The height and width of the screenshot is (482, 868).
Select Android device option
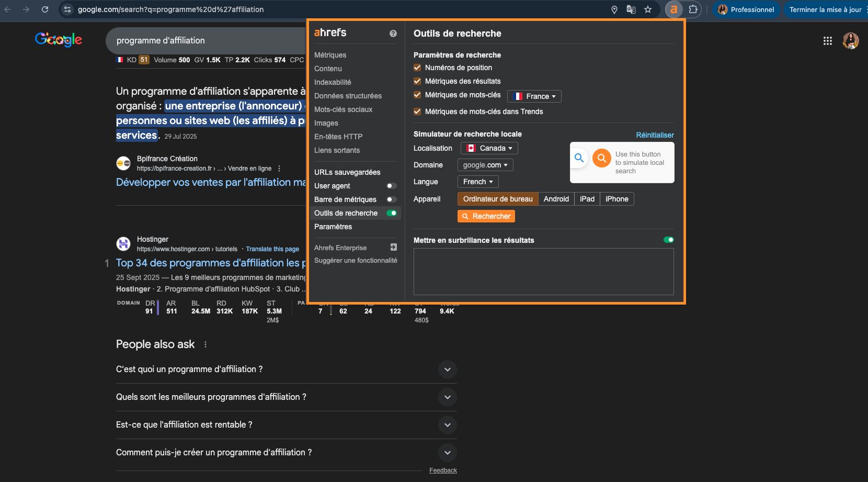[556, 199]
